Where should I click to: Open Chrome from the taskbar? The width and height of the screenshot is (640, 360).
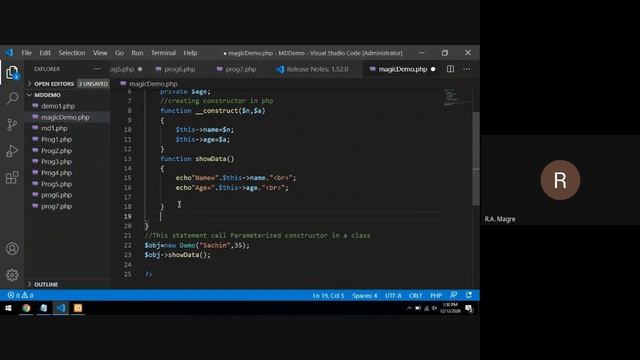(26, 308)
